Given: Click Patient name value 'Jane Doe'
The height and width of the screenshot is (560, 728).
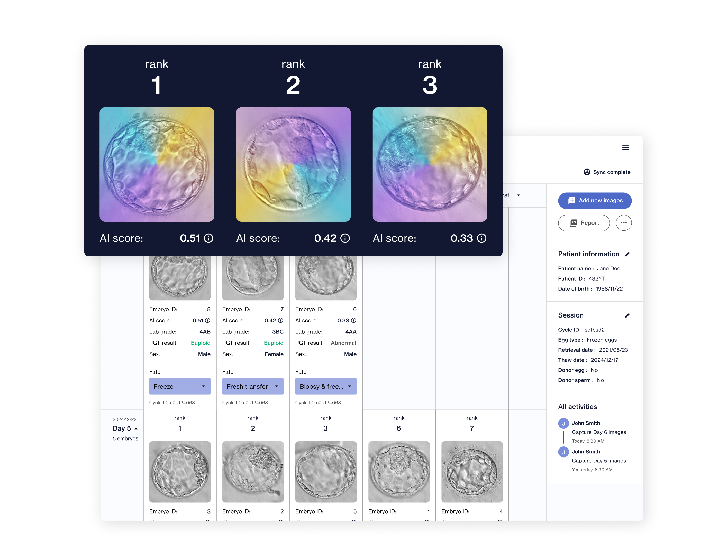Looking at the screenshot, I should coord(608,268).
